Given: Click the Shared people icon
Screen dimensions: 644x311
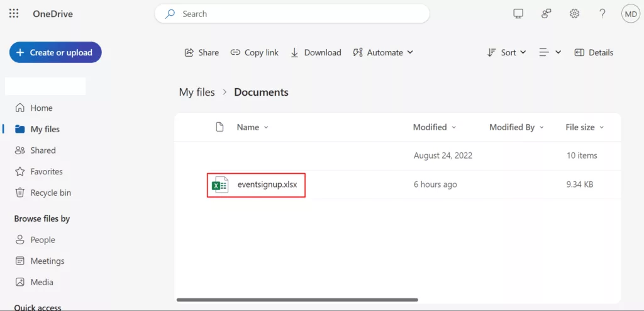Looking at the screenshot, I should click(19, 150).
